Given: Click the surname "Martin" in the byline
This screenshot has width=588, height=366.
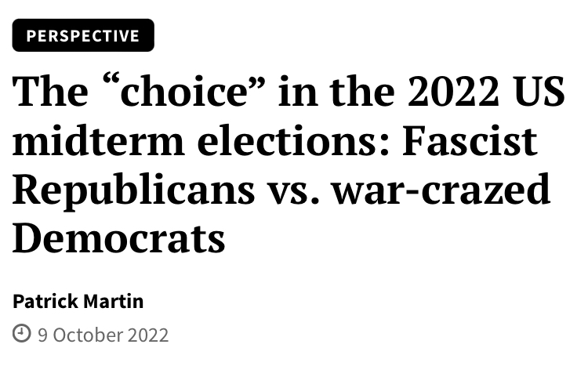Looking at the screenshot, I should click(113, 301).
